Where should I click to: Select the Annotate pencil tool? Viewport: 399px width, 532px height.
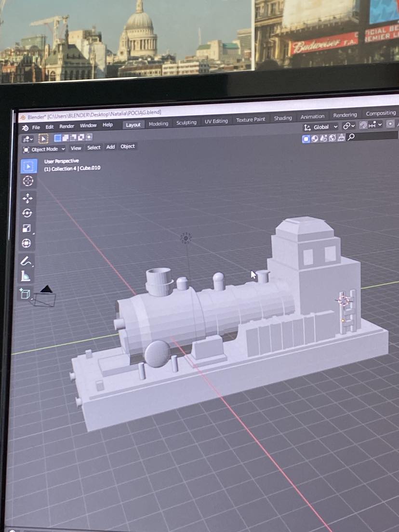[26, 261]
